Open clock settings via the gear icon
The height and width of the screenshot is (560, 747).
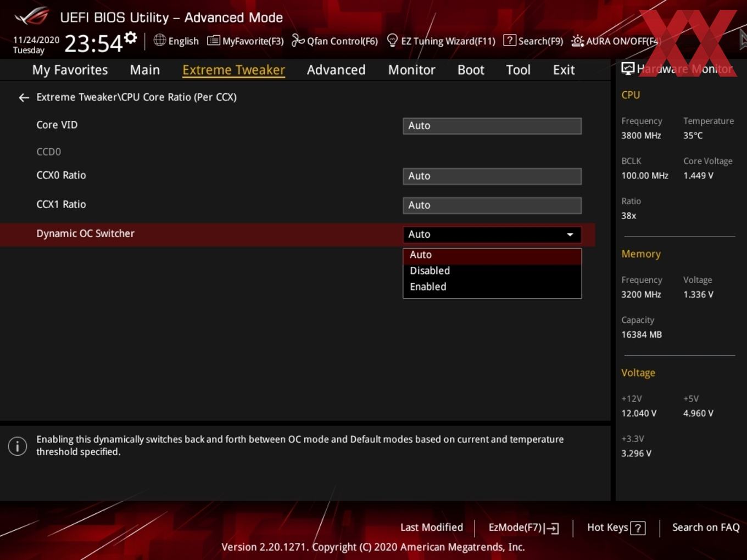click(x=131, y=38)
